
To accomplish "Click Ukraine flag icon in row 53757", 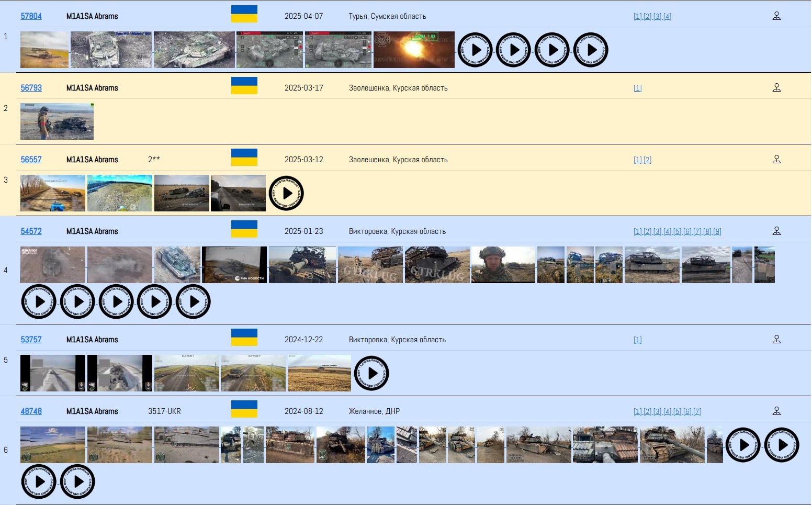I will click(x=244, y=338).
